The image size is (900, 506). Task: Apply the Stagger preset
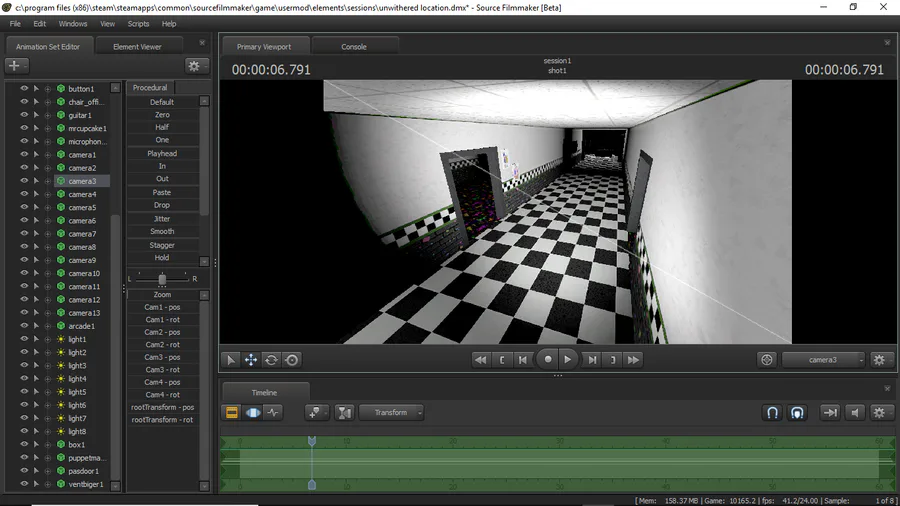tap(162, 245)
